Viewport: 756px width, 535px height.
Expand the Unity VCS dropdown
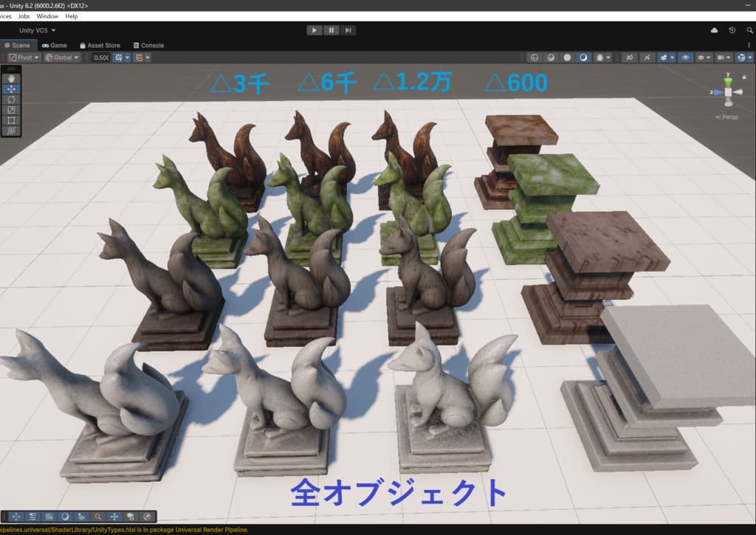[x=37, y=30]
